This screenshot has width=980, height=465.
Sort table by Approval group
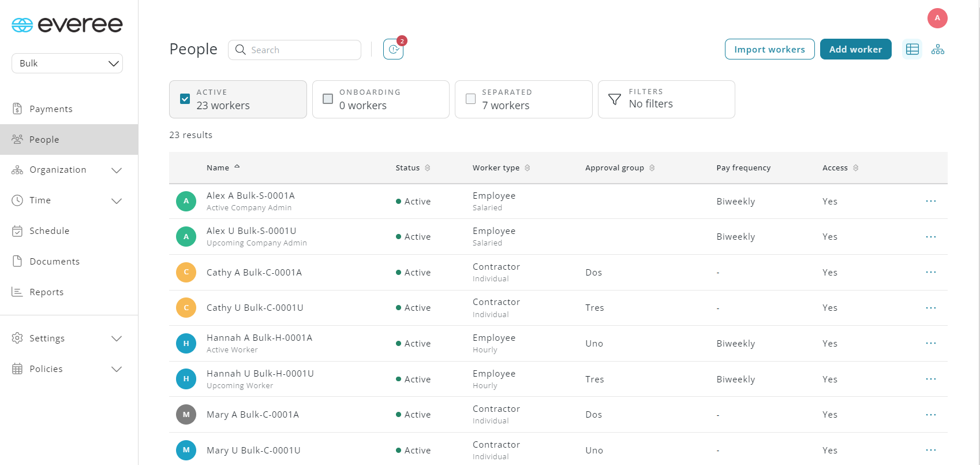(x=652, y=168)
